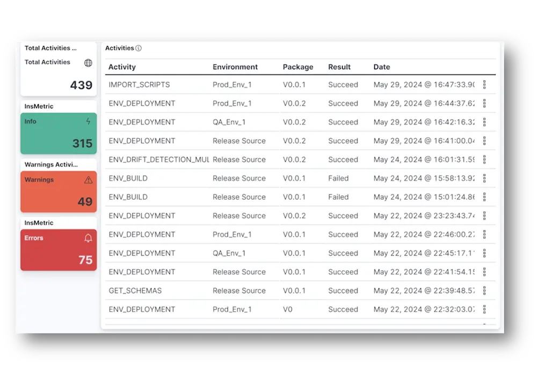Select the orange Warnings metric card showing 49

point(59,192)
